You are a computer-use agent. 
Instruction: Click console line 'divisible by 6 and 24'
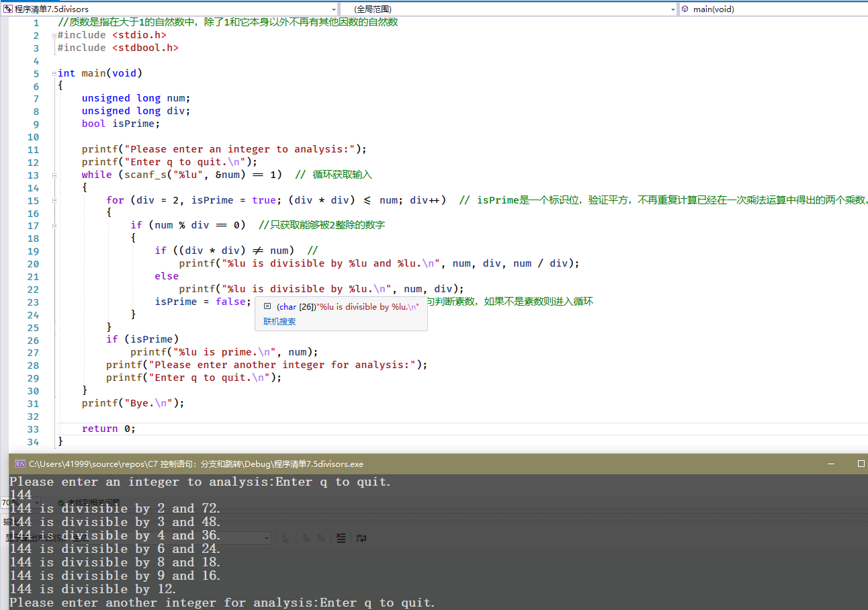(115, 549)
